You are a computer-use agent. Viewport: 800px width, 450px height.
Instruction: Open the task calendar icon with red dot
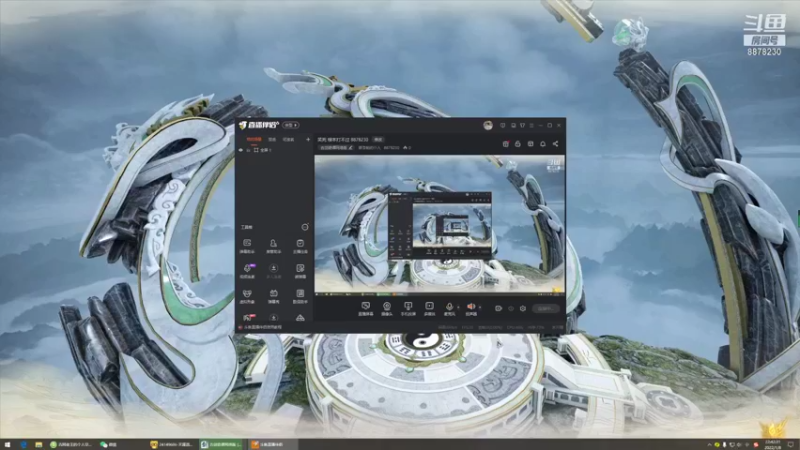point(506,144)
